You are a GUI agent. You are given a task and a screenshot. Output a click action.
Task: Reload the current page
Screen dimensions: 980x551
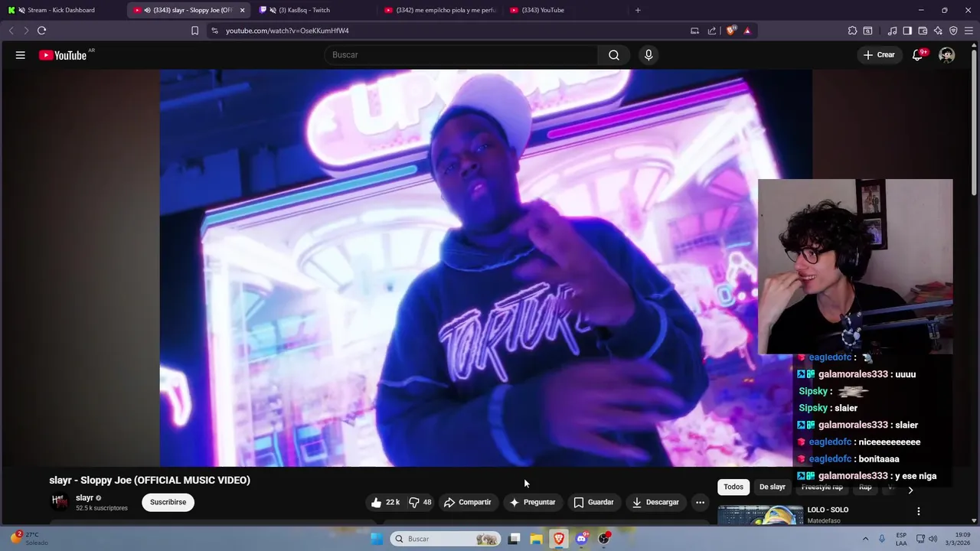tap(41, 31)
